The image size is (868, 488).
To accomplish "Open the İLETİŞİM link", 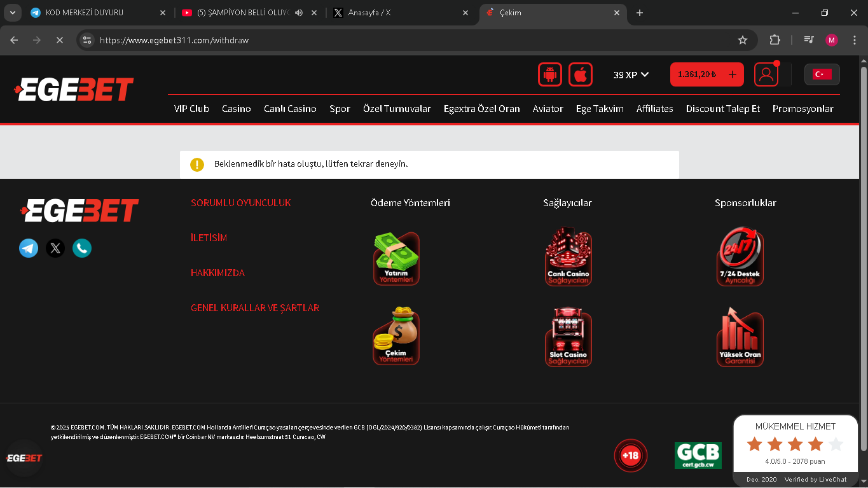I will pos(209,238).
